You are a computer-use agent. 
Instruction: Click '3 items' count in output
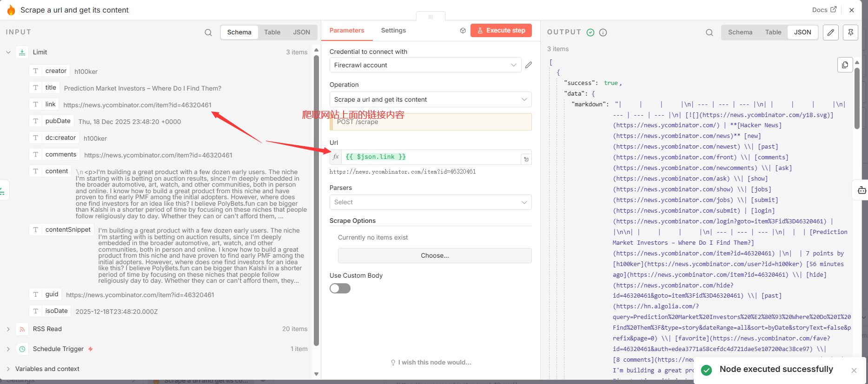(x=558, y=49)
